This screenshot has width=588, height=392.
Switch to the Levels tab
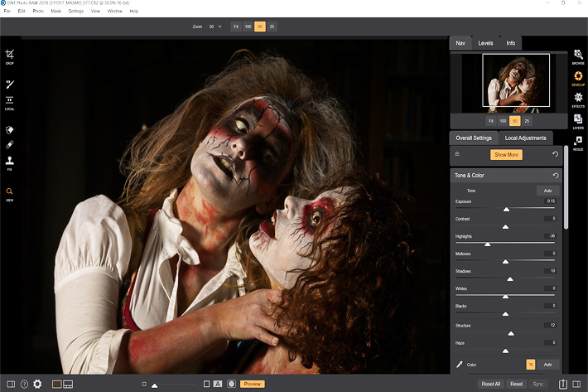tap(485, 43)
